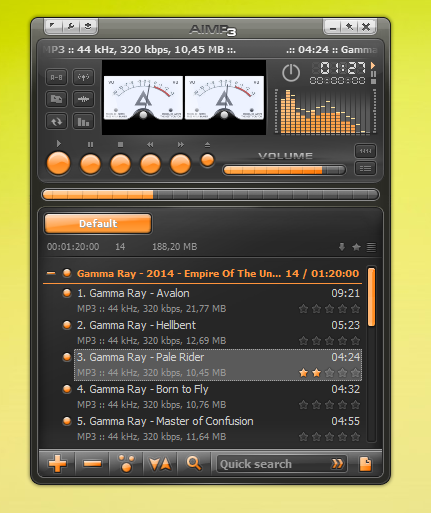The width and height of the screenshot is (431, 513).
Task: Select the Default playlist tab
Action: click(98, 223)
